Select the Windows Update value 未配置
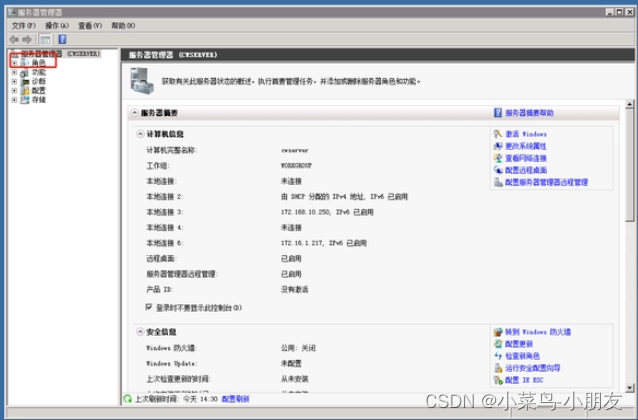This screenshot has width=638, height=420. [x=291, y=363]
